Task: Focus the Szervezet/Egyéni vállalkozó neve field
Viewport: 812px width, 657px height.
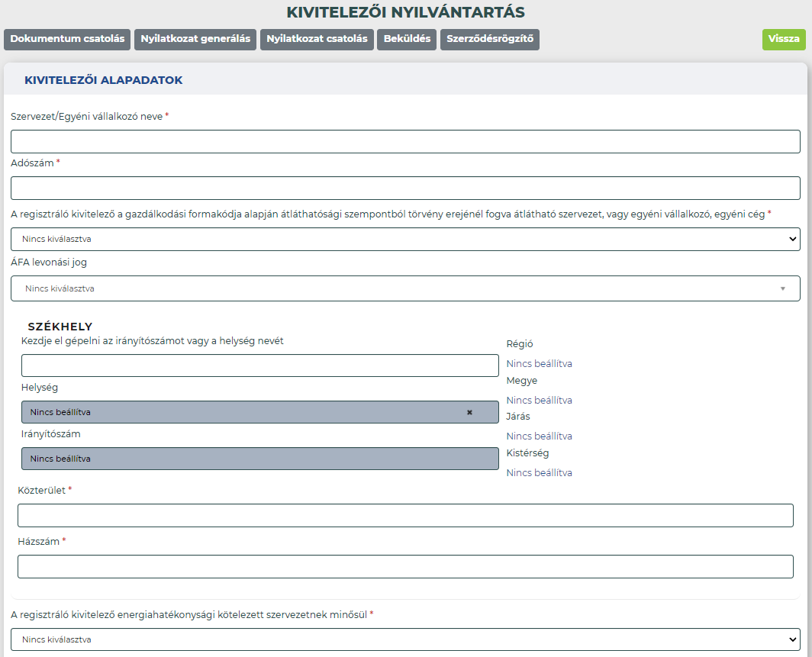Action: tap(405, 141)
